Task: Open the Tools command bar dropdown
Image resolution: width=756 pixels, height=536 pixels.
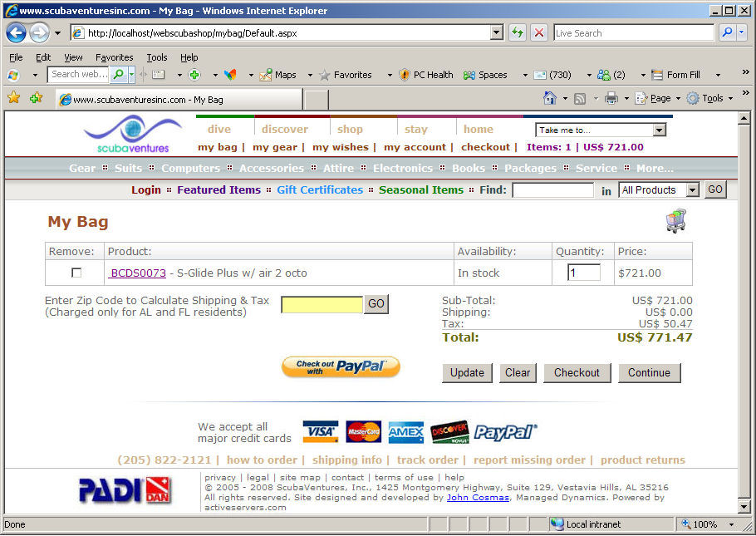Action: [730, 98]
